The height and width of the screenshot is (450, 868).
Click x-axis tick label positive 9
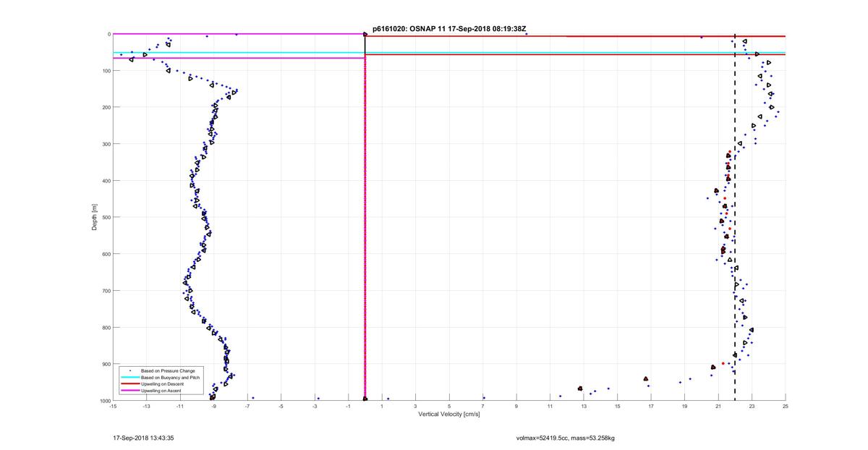[516, 406]
